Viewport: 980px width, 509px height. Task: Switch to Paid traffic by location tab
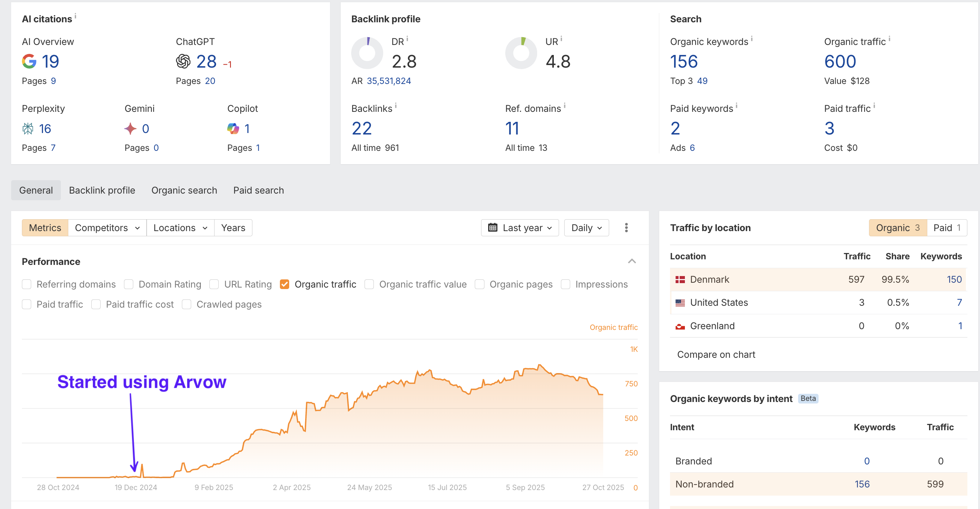tap(947, 228)
